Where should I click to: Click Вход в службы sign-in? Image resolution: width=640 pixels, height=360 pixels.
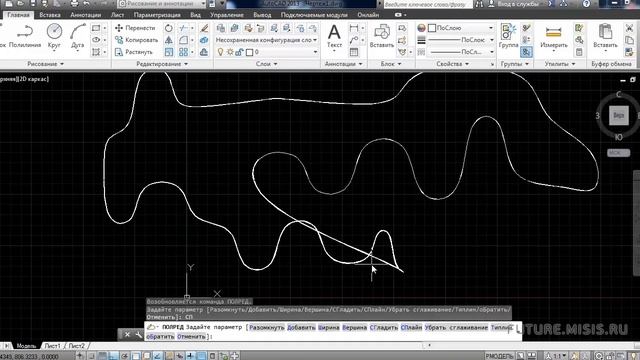coord(518,4)
